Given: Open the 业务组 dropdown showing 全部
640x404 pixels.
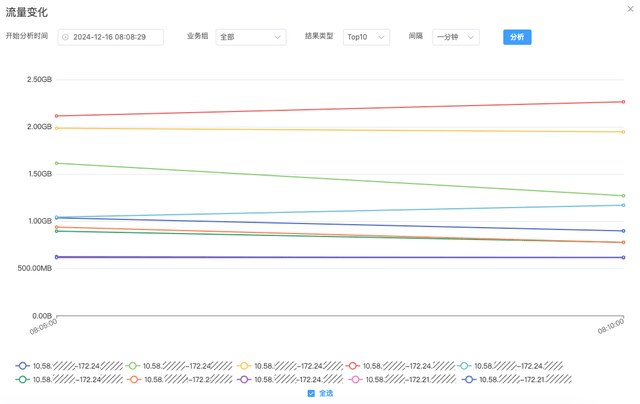Looking at the screenshot, I should pyautogui.click(x=251, y=37).
